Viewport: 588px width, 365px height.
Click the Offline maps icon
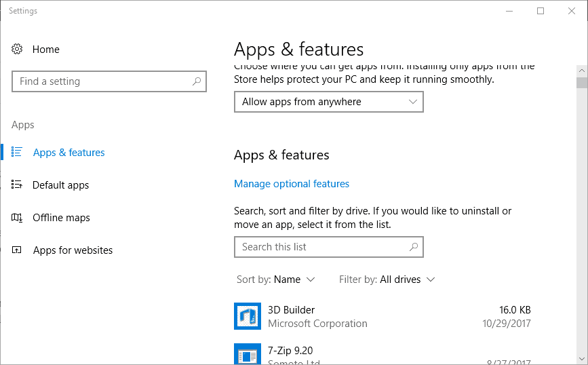click(x=17, y=217)
